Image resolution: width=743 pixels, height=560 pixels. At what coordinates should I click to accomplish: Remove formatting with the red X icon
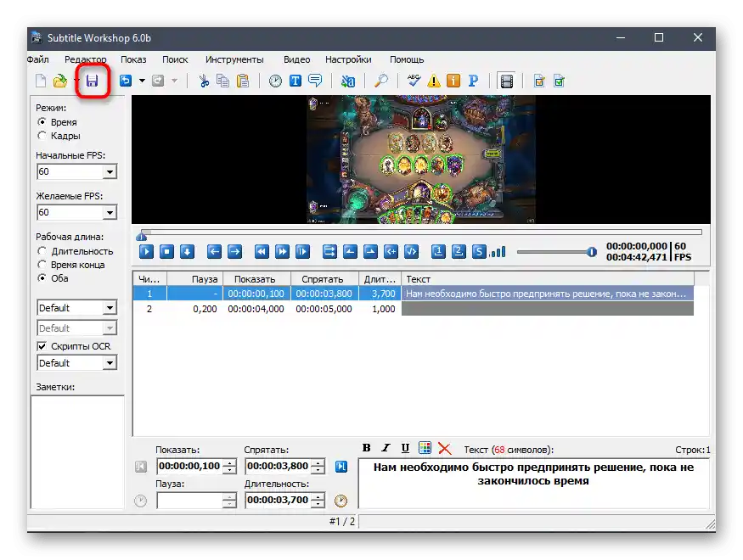(443, 448)
